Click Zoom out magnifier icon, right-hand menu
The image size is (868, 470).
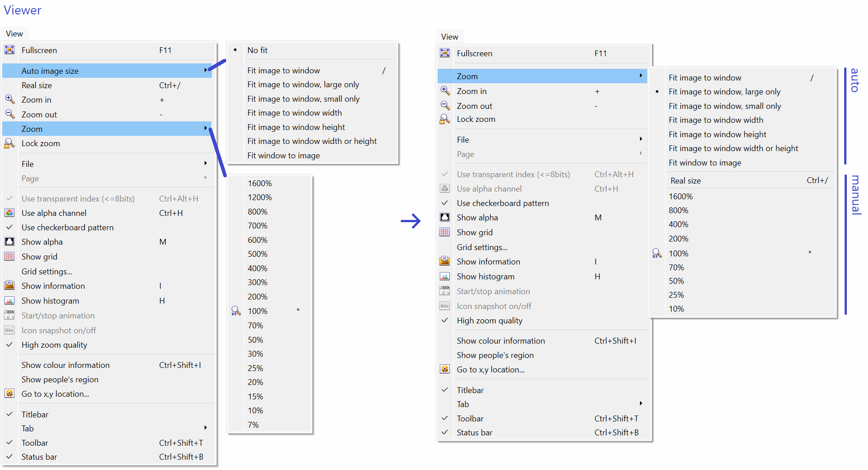[x=445, y=106]
